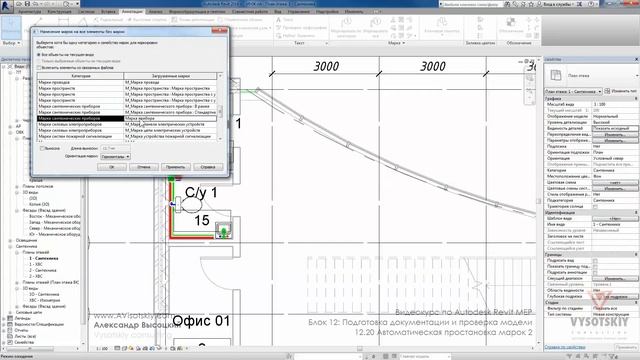Viewport: 640px width, 360px height.
Task: Click the Save icon in quick access toolbar
Action: click(27, 4)
